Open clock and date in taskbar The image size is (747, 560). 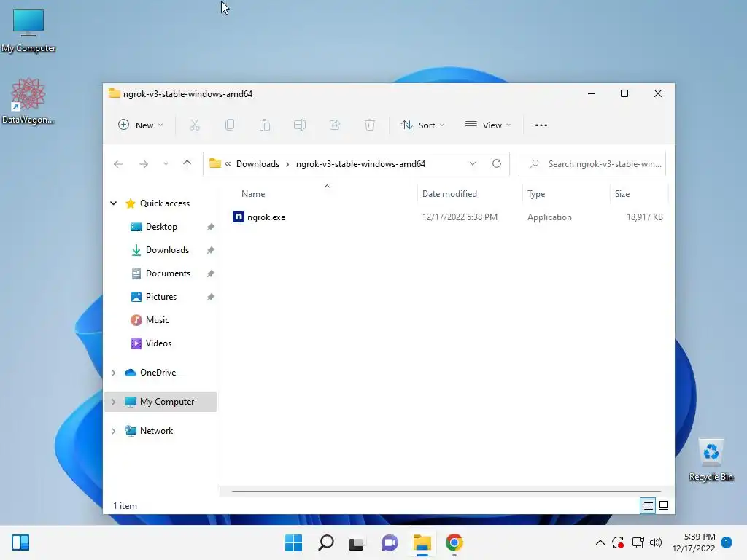[694, 542]
